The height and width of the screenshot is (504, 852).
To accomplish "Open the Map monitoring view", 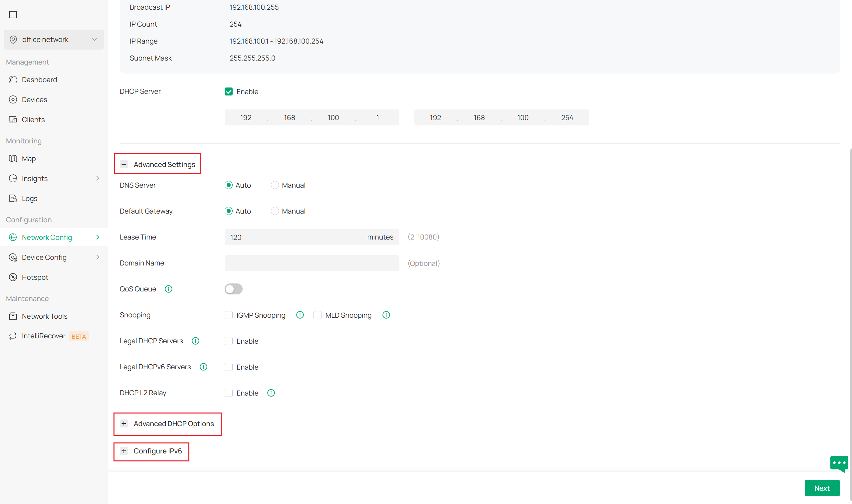I will tap(29, 158).
